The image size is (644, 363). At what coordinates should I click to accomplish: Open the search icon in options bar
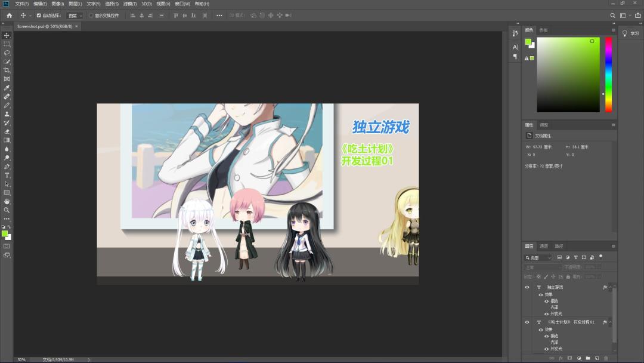coord(612,15)
